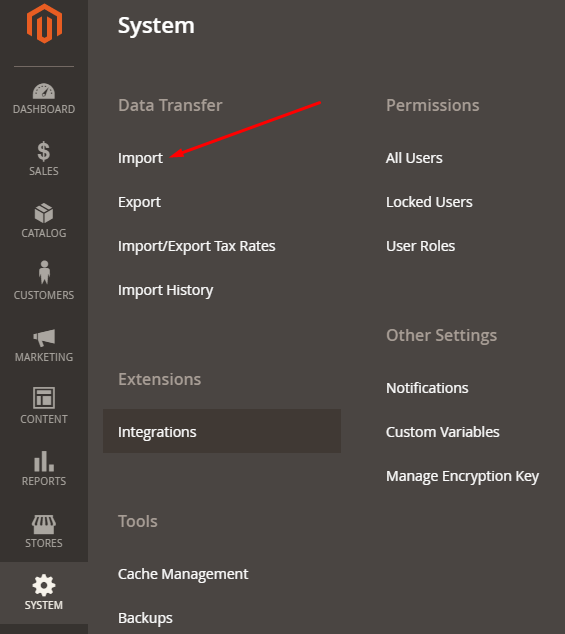Click the System panel heading
Screen dimensions: 565x634
click(156, 26)
